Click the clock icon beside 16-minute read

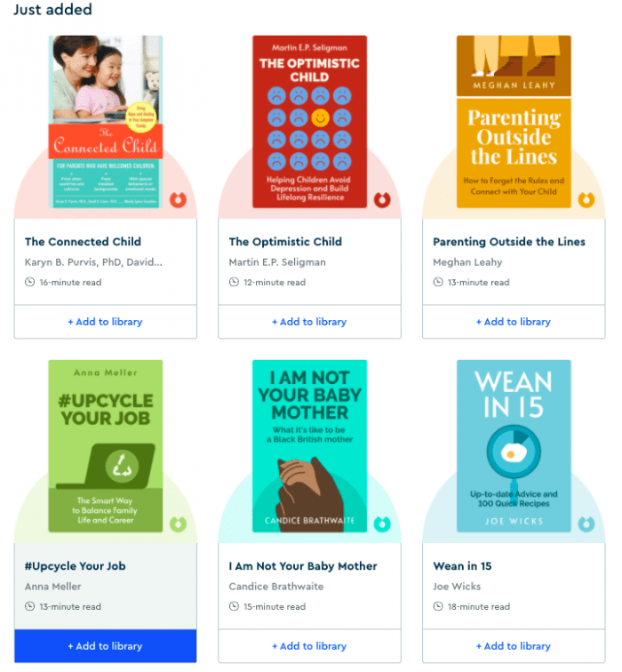[x=29, y=282]
